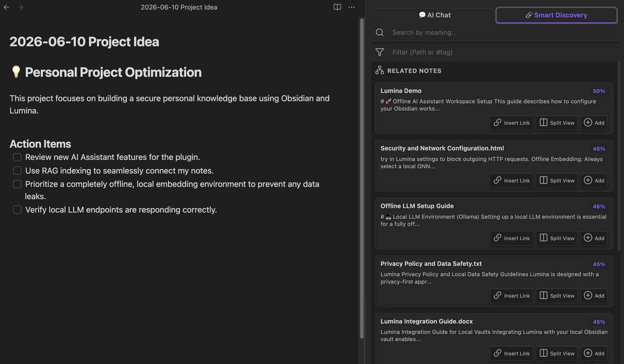The width and height of the screenshot is (624, 364).
Task: Open Security and Network Configuration.html title
Action: (x=442, y=148)
